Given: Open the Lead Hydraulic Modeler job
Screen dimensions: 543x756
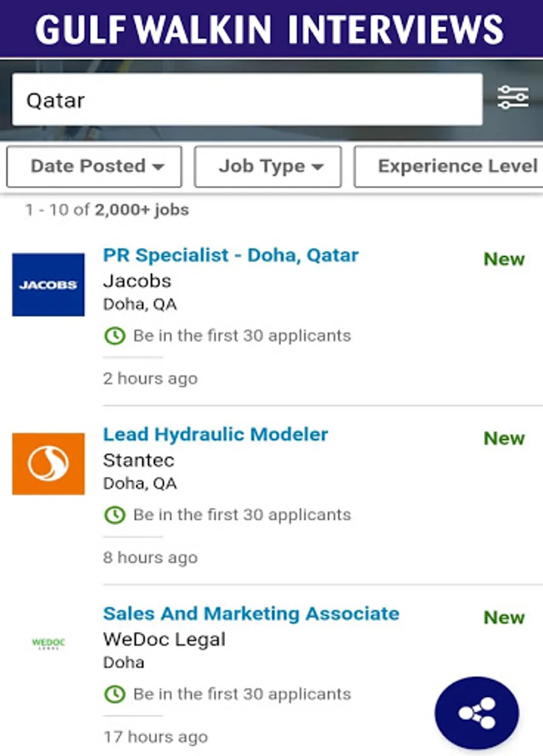Looking at the screenshot, I should click(x=215, y=435).
